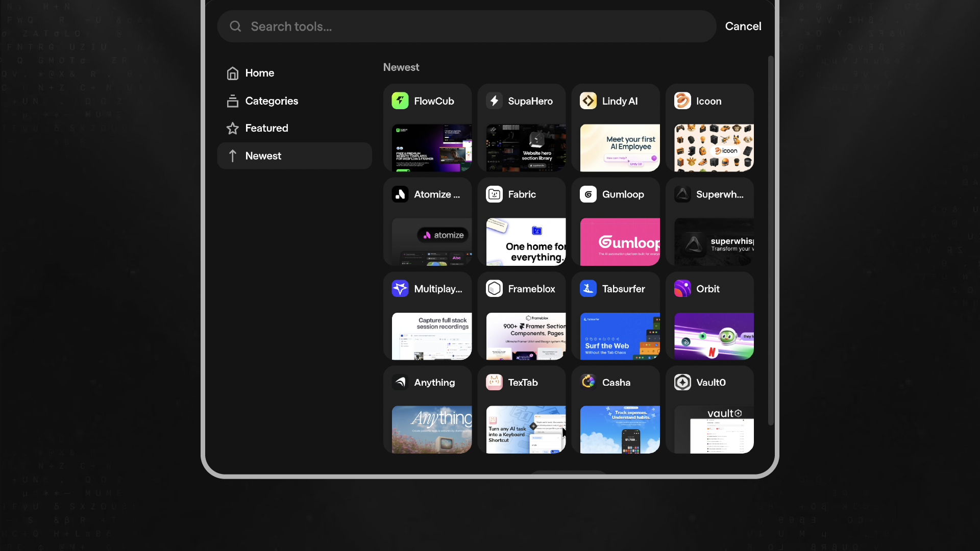This screenshot has width=980, height=551.
Task: Select the Vault0 app icon
Action: tap(682, 382)
